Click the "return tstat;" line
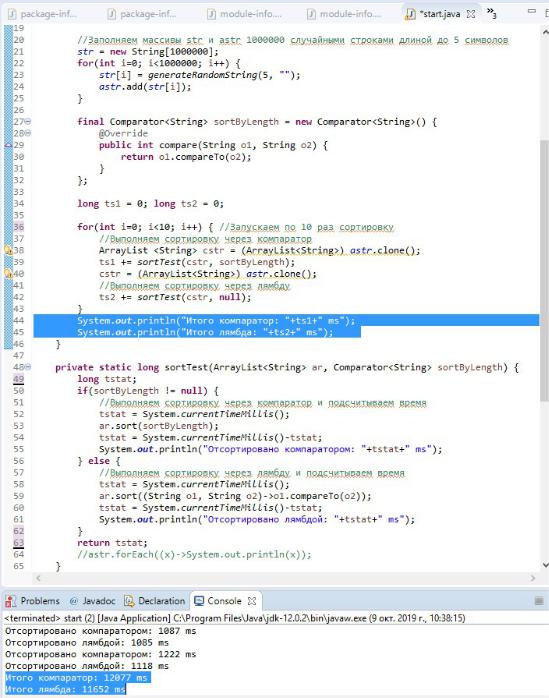Screen dimensions: 549x698 [112, 543]
